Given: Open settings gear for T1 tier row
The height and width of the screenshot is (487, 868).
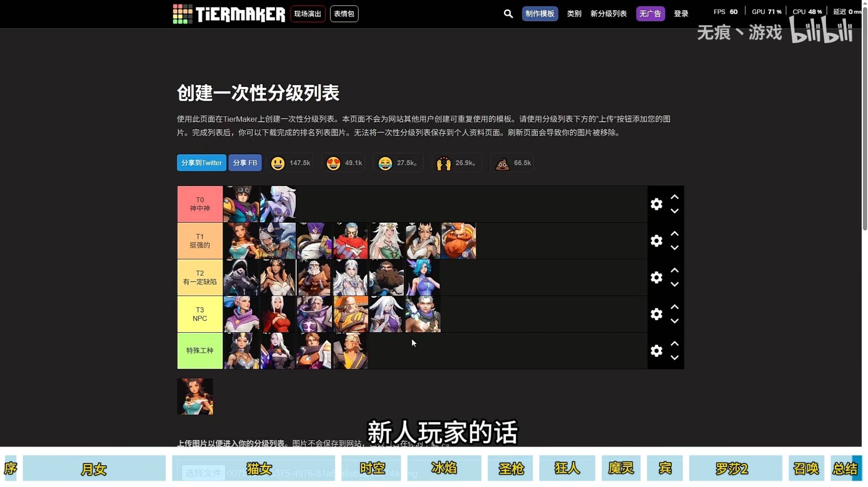Looking at the screenshot, I should click(x=656, y=241).
